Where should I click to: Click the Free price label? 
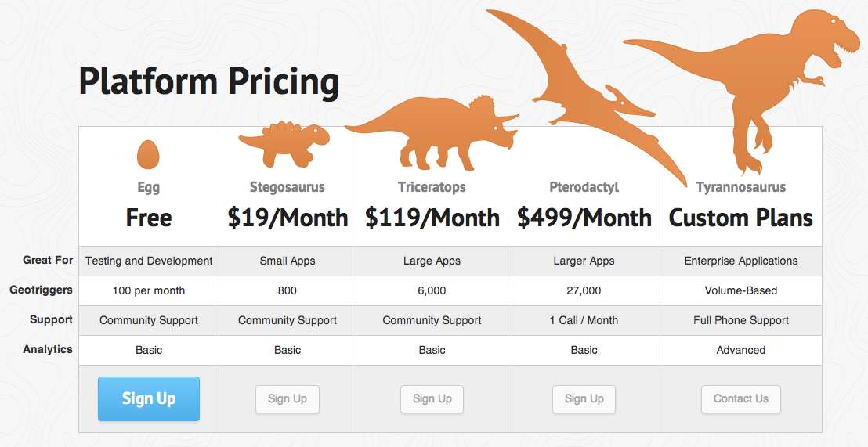(x=149, y=218)
